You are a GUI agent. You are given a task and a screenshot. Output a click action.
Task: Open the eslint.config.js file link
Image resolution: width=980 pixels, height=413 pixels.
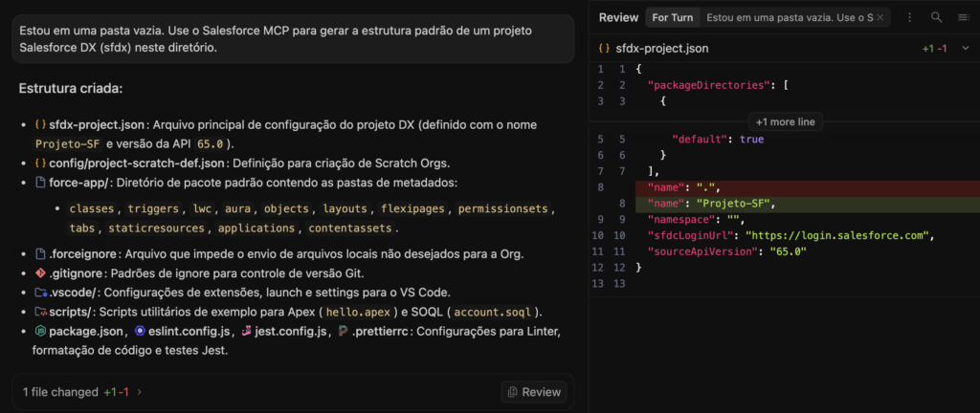pos(190,332)
